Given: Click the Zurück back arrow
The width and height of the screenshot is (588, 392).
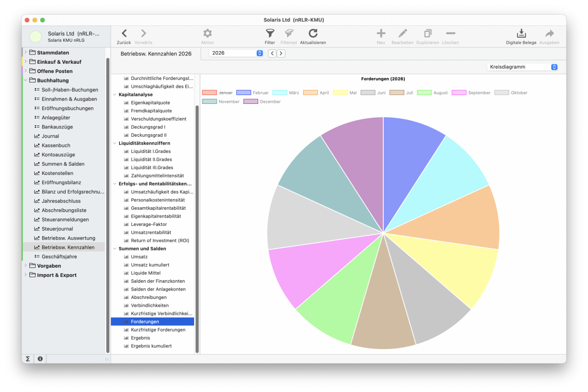Looking at the screenshot, I should click(x=124, y=33).
